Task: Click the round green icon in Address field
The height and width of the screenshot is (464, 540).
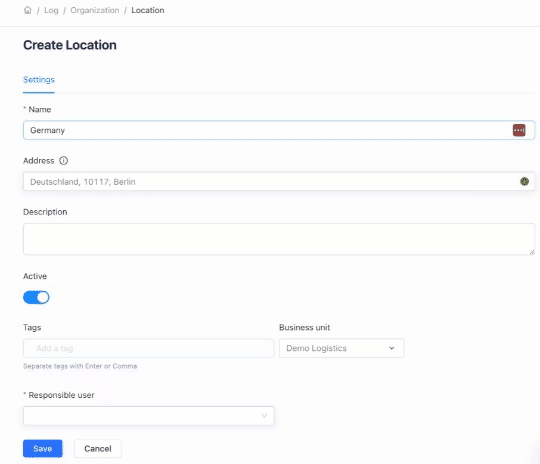Action: pos(524,181)
